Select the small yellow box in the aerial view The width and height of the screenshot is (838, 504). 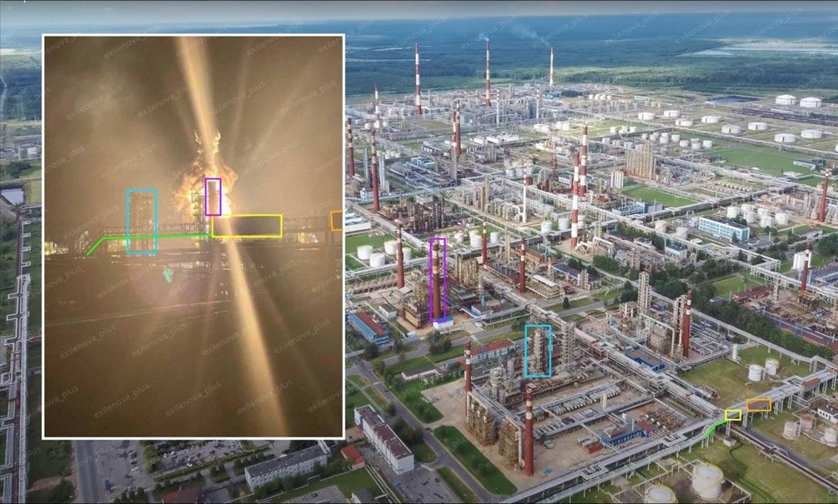click(x=733, y=415)
